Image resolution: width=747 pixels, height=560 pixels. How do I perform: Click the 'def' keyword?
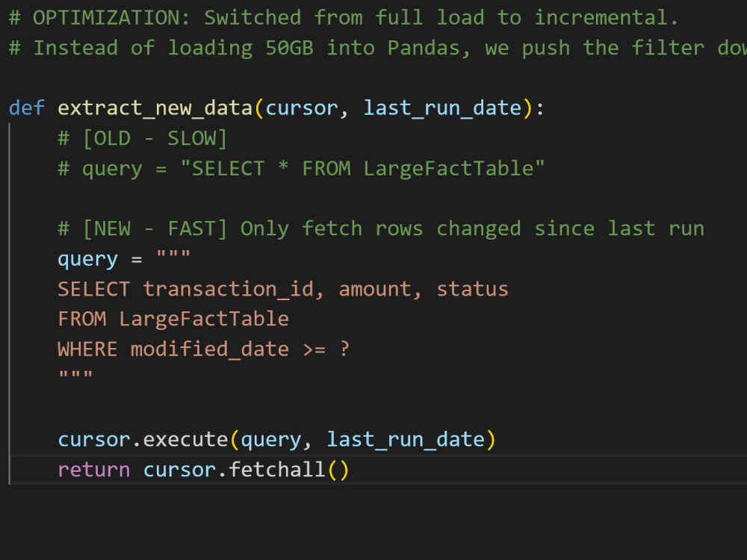pos(27,108)
